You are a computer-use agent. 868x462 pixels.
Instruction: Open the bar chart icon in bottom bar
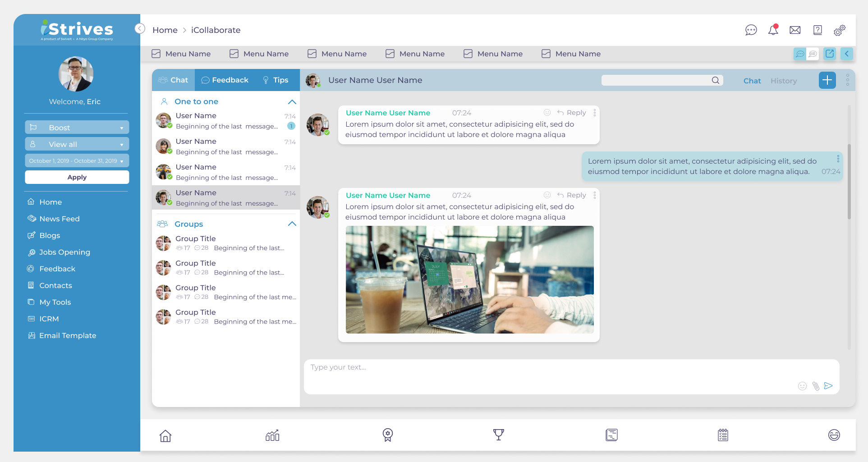pyautogui.click(x=272, y=435)
